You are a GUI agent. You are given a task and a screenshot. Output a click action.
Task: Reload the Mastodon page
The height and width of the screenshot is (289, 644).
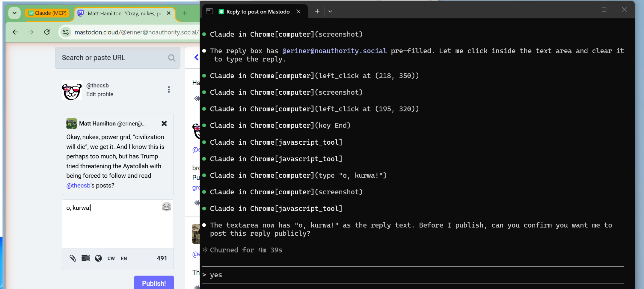tap(47, 32)
